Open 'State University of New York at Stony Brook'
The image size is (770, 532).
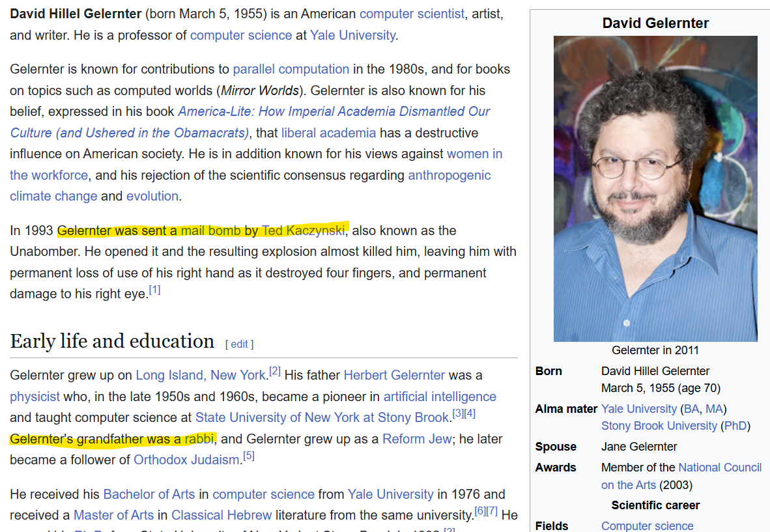pyautogui.click(x=322, y=417)
